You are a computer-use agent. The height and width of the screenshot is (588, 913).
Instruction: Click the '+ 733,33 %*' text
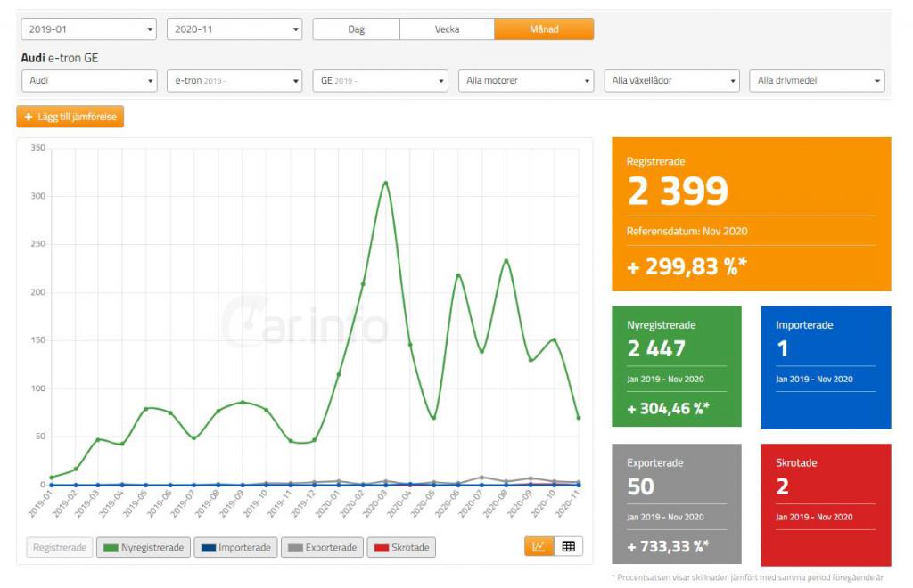(x=669, y=547)
